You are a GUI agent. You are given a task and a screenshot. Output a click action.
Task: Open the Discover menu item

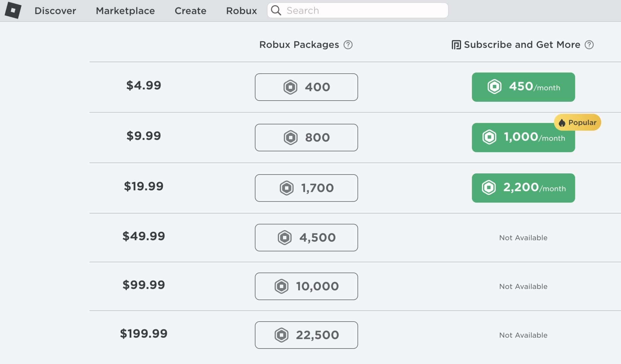click(x=55, y=11)
